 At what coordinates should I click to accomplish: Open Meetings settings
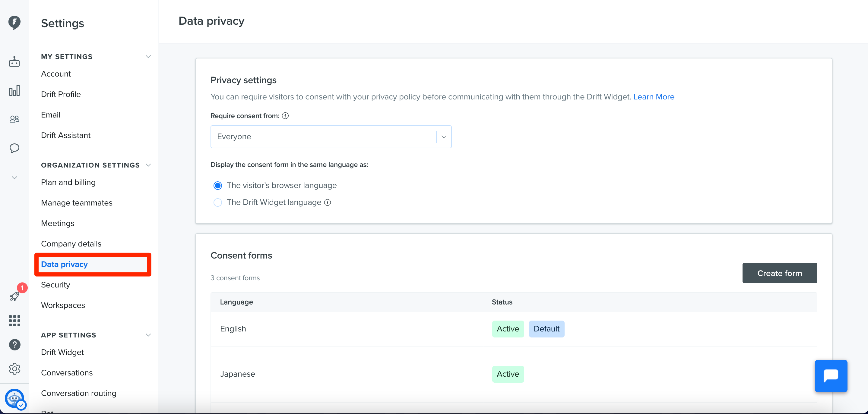(x=58, y=224)
